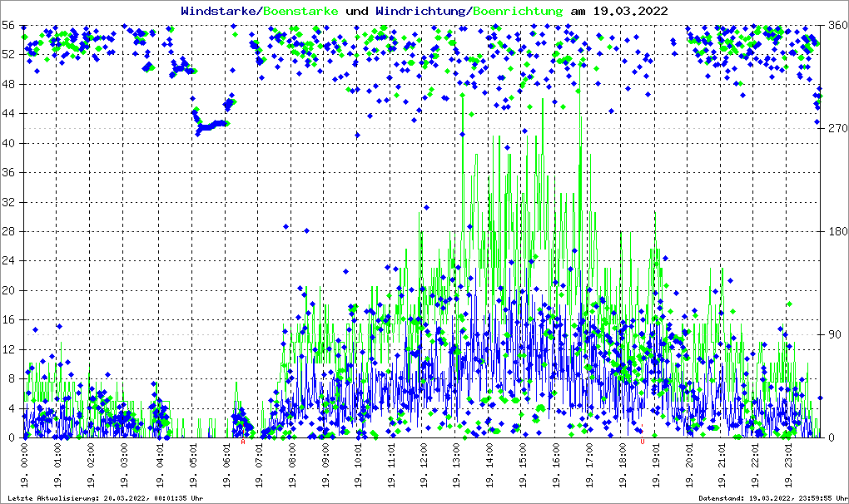
Task: Click the green 'Boenrichtung' title word
Action: (x=517, y=11)
